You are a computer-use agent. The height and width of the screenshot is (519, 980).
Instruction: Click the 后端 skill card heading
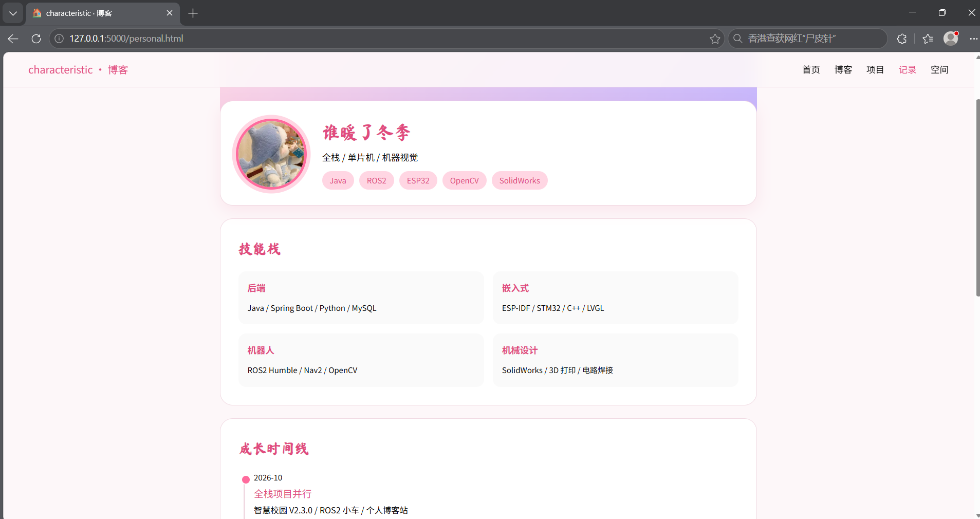256,288
